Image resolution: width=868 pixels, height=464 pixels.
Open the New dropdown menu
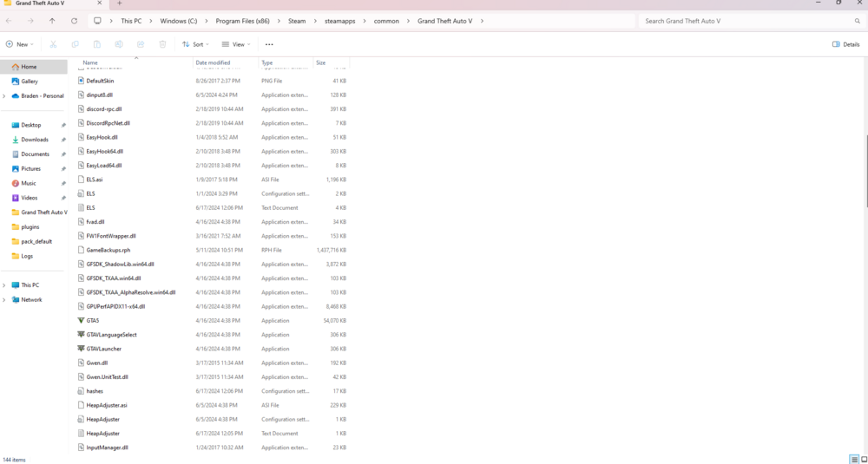coord(20,44)
